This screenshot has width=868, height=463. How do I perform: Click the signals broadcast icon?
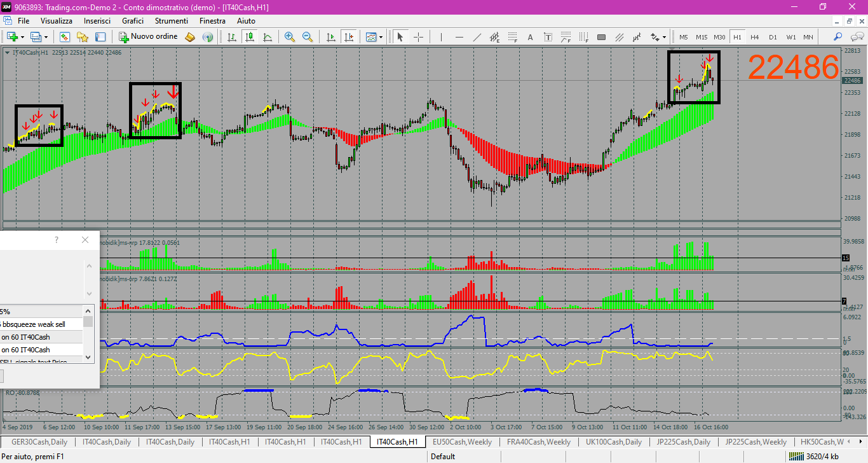(207, 37)
